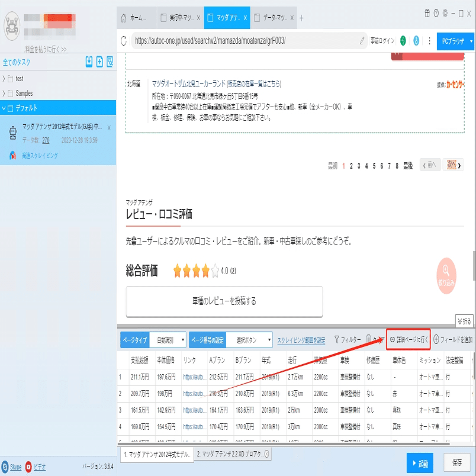
Task: Open the ページ番号の設定 選択ボタン dropdown
Action: coord(249,340)
